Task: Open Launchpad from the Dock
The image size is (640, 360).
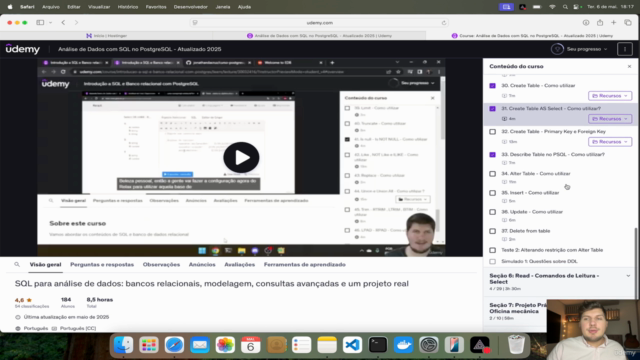Action: 149,345
